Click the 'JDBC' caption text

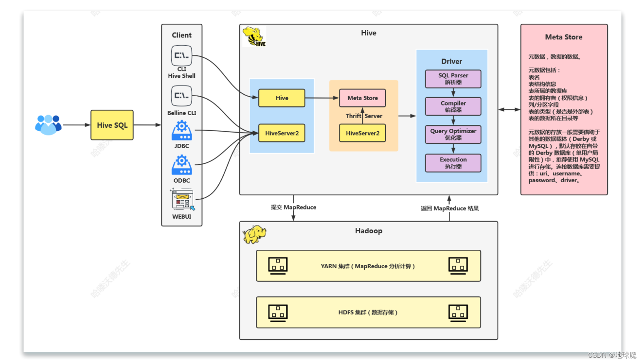181,146
